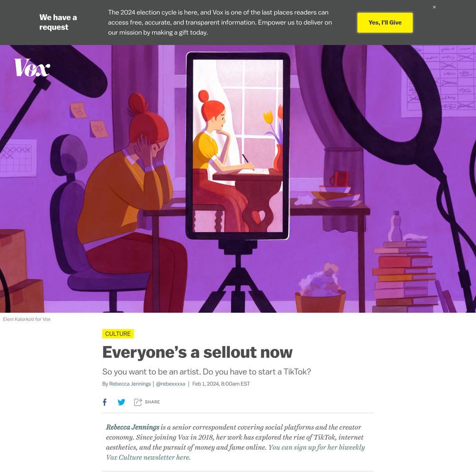
Task: Click the SHARE text label
Action: [152, 402]
